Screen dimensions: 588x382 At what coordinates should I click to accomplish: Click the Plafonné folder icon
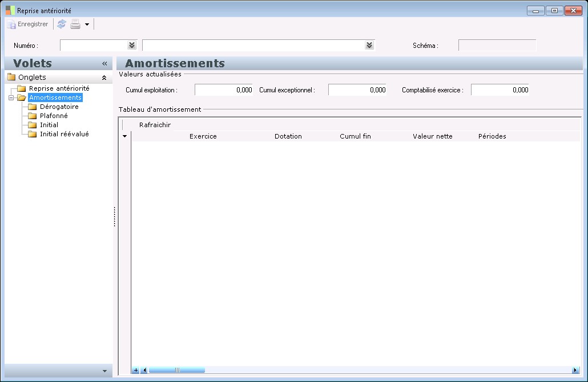[x=32, y=116]
